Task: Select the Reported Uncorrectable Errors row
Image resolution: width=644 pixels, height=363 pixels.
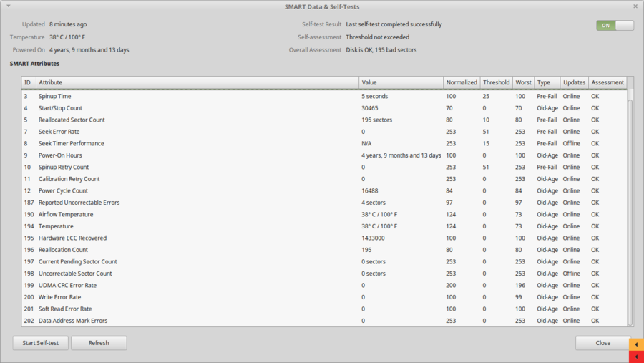Action: tap(324, 203)
